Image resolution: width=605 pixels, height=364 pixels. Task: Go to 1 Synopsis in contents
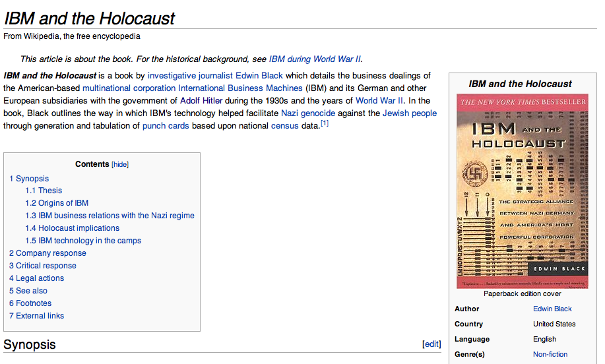pos(29,179)
